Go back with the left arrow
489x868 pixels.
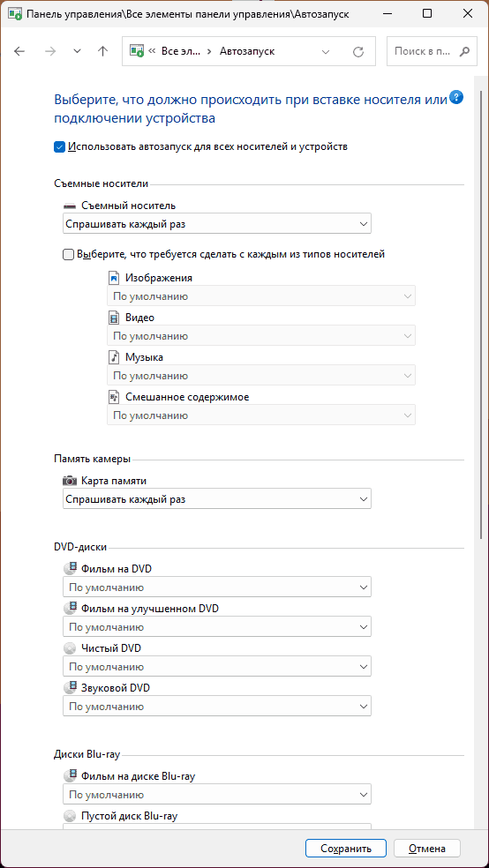[19, 51]
